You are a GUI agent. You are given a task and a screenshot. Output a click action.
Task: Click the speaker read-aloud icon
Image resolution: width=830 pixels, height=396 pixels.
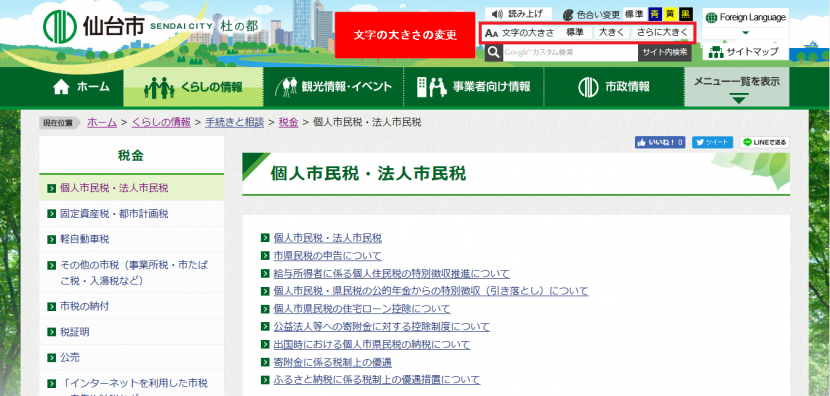point(497,14)
